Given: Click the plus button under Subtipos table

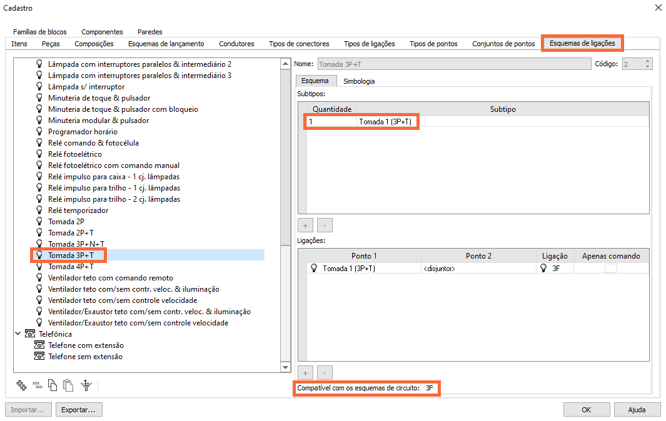Looking at the screenshot, I should tap(306, 226).
